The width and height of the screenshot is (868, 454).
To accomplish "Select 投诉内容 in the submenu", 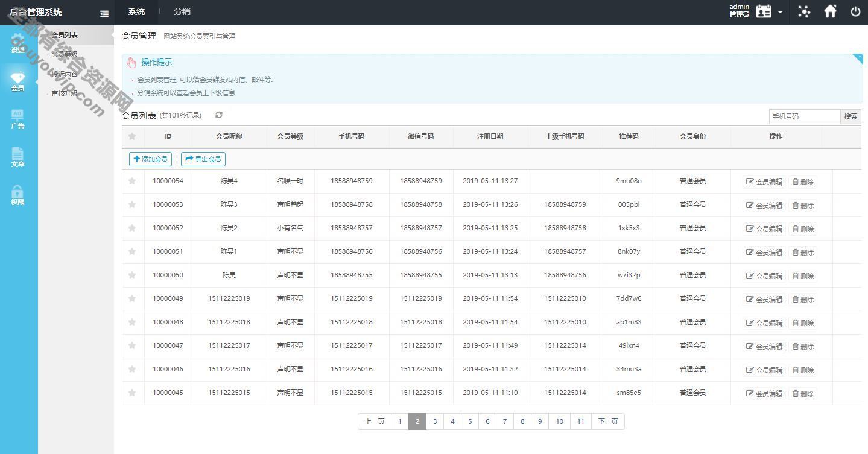I will coord(65,74).
